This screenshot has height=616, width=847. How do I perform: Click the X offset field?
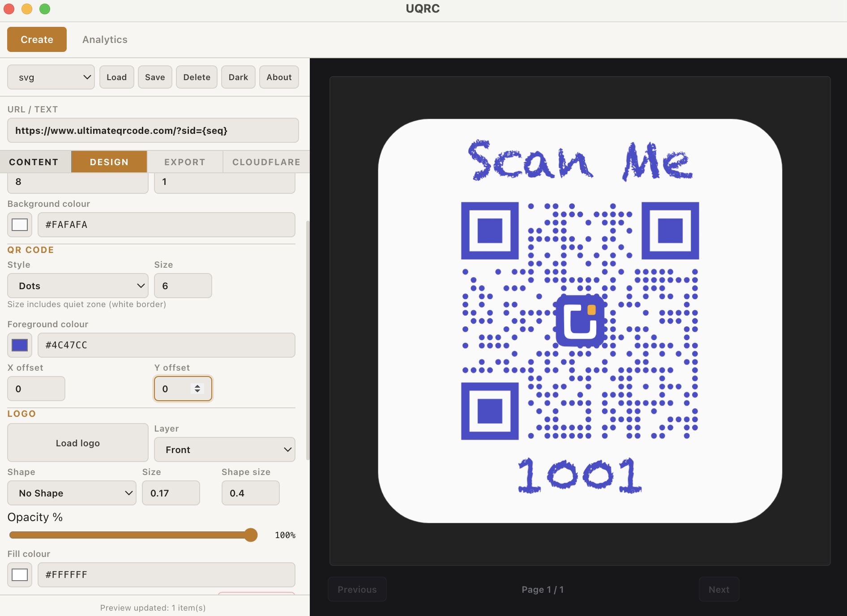pyautogui.click(x=36, y=389)
